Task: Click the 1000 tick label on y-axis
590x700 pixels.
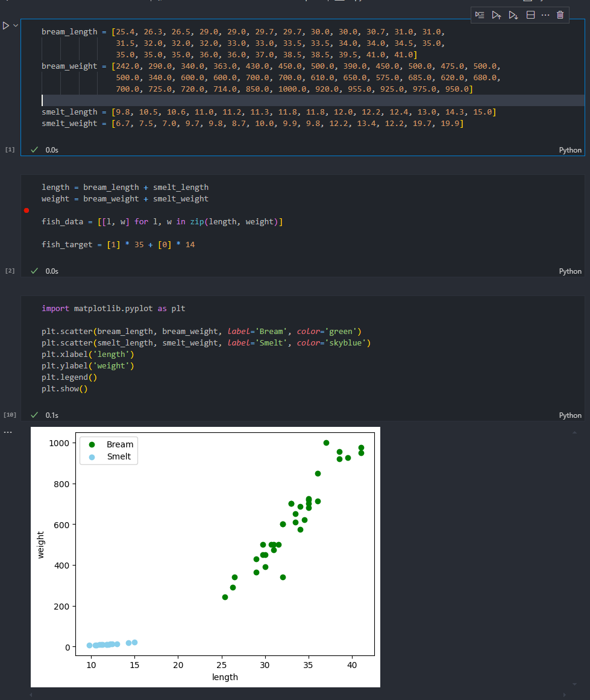Action: pyautogui.click(x=59, y=443)
